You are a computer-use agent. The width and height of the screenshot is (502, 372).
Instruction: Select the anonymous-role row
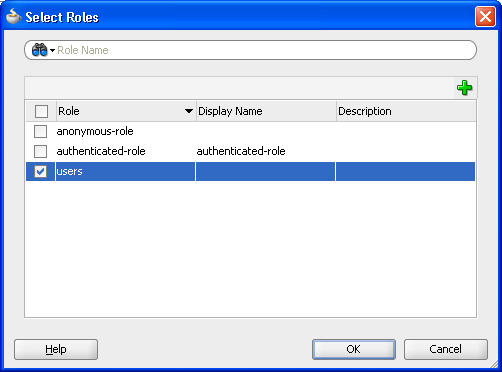click(250, 131)
